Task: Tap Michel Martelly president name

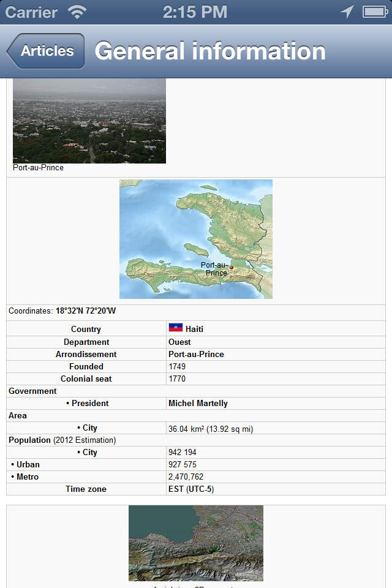Action: coord(198,403)
